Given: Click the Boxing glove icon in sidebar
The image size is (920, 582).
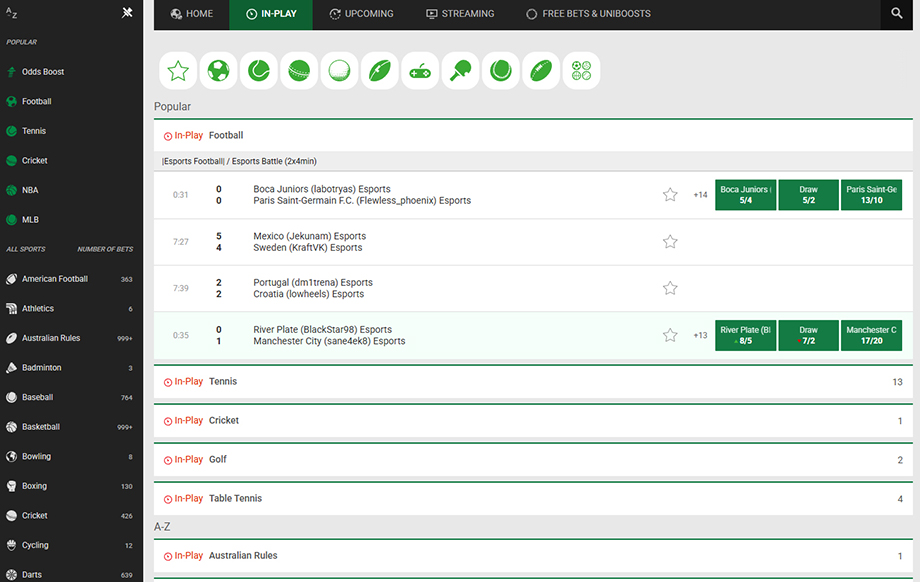Looking at the screenshot, I should coord(11,486).
